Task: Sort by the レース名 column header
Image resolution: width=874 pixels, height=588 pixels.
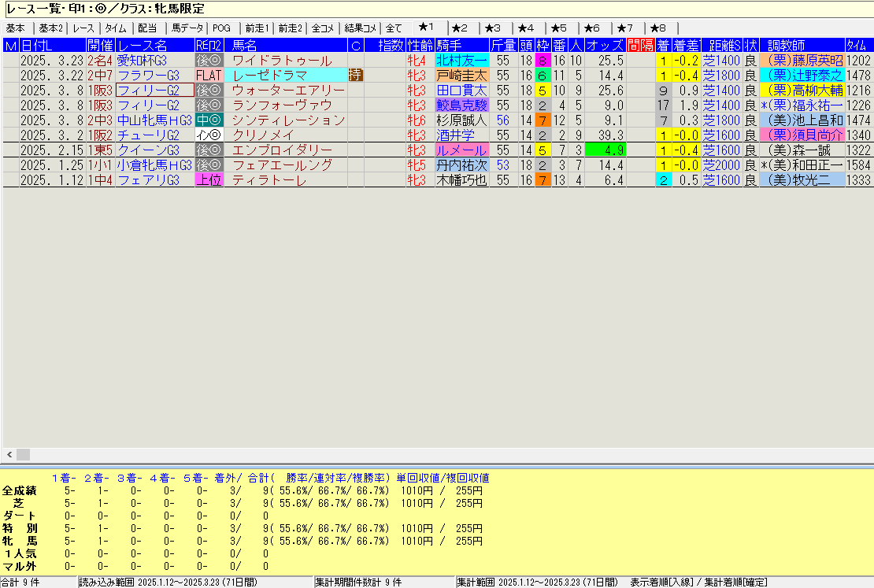Action: coord(155,45)
